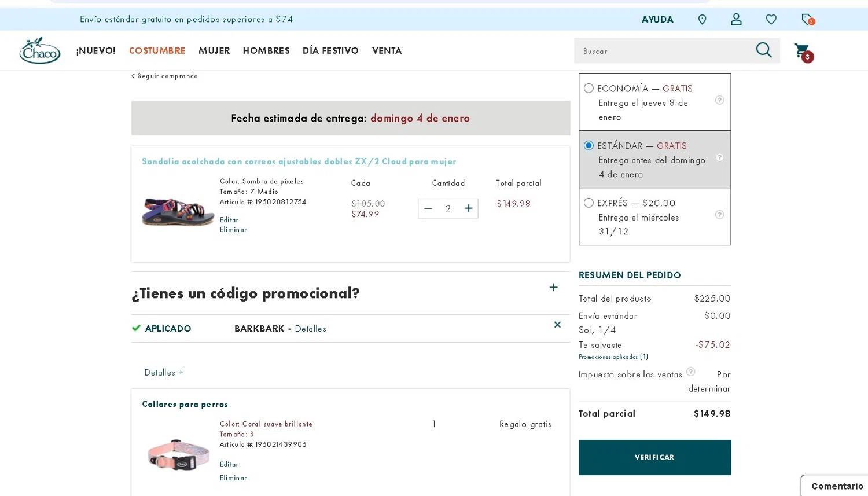Open VENTA menu

387,51
